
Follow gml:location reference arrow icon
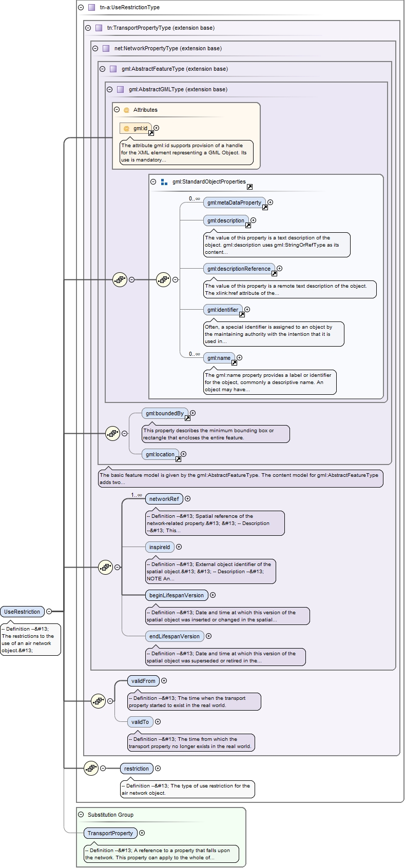178,459
